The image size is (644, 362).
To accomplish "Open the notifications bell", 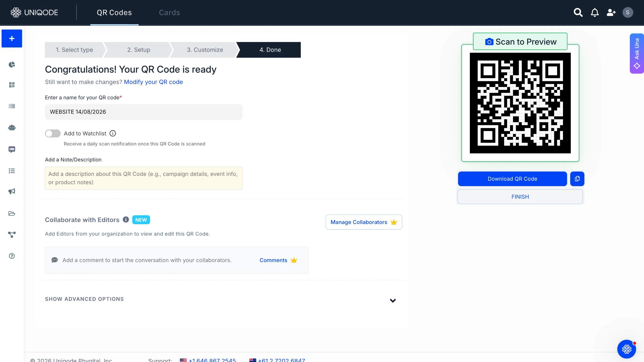I will coord(595,12).
